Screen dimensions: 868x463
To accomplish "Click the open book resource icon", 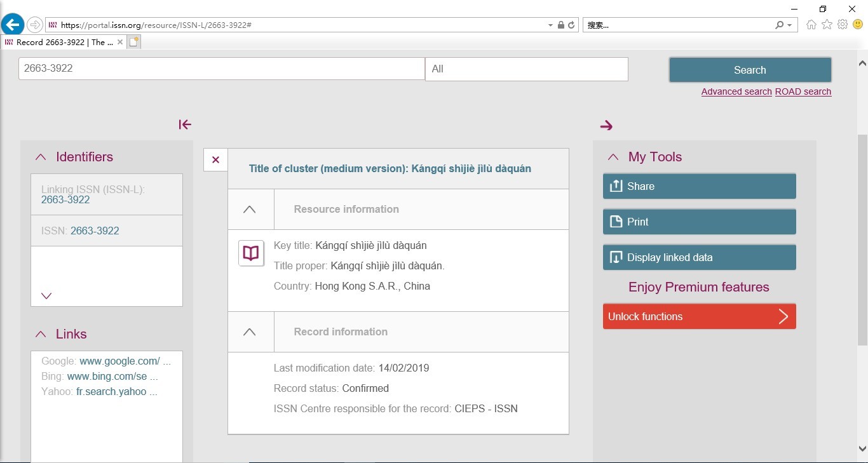I will (251, 253).
